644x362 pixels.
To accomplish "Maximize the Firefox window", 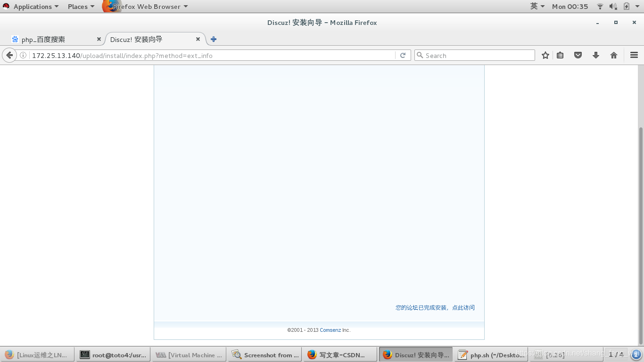I will point(616,23).
